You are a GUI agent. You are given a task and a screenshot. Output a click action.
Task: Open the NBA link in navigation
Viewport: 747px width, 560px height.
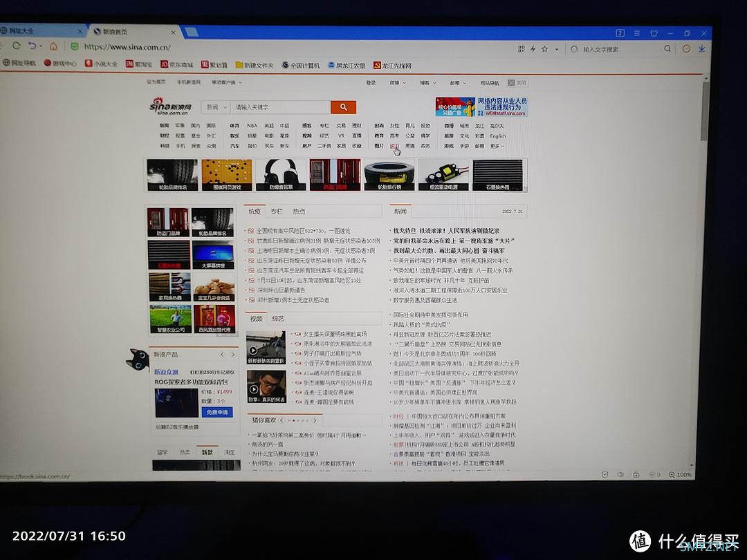(252, 126)
